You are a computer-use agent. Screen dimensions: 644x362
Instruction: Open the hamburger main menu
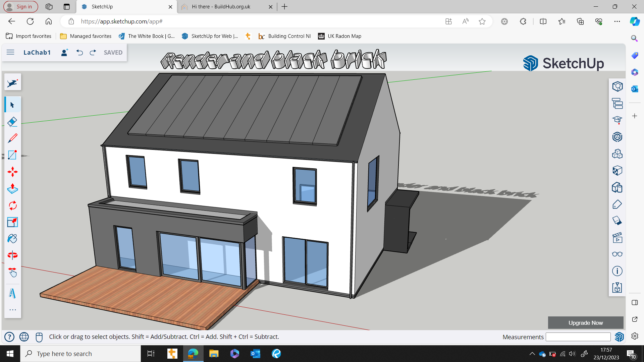point(10,52)
